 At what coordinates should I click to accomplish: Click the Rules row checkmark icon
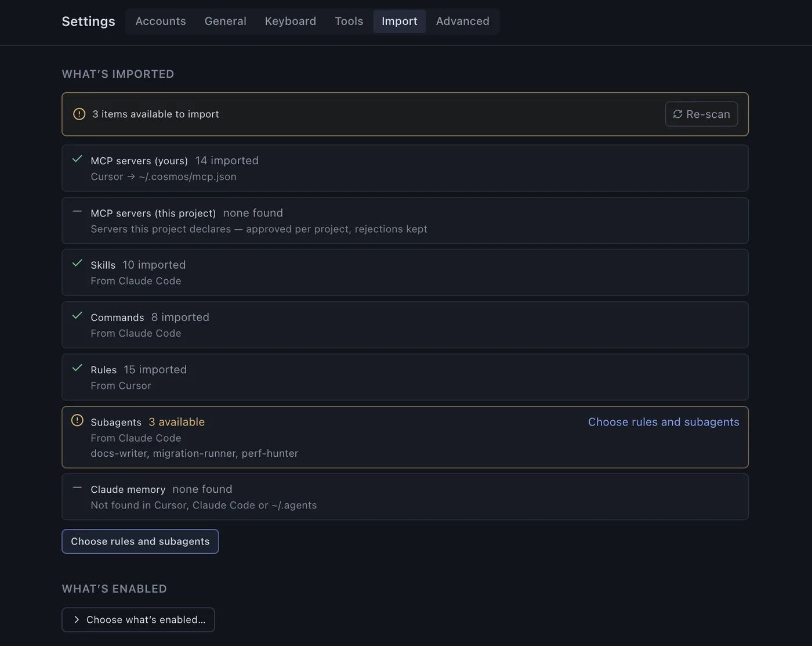tap(77, 368)
